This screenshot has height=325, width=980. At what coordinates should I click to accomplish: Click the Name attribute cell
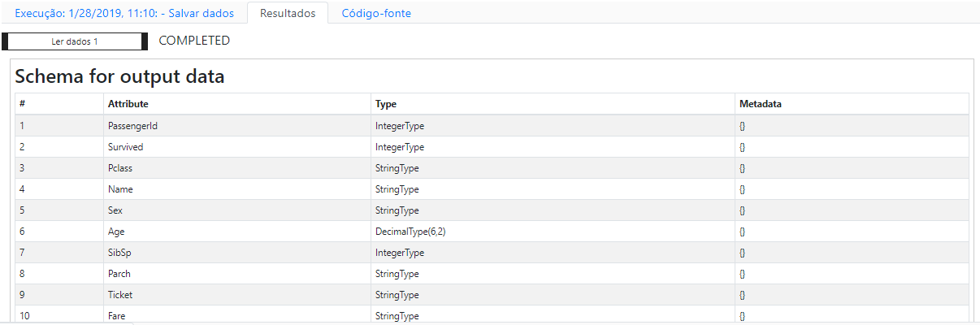237,189
